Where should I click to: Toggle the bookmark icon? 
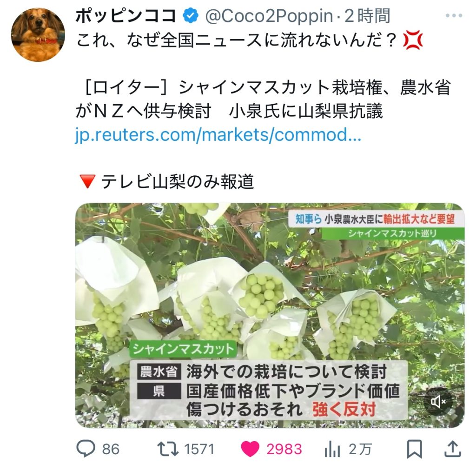(414, 449)
